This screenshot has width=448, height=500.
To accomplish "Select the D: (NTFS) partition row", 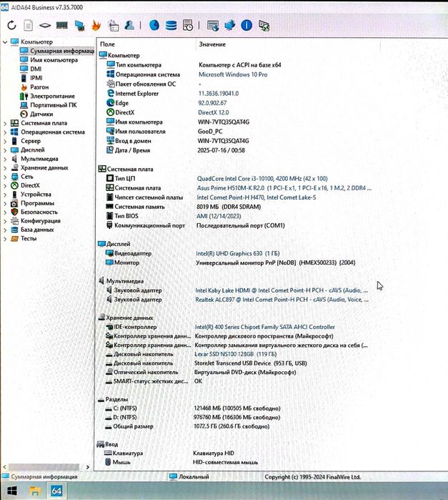I will coord(193,418).
